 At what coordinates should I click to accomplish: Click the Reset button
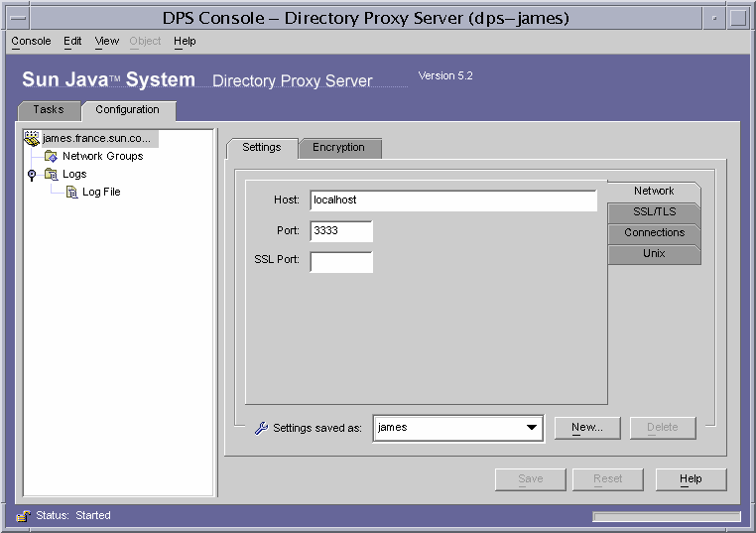[607, 479]
